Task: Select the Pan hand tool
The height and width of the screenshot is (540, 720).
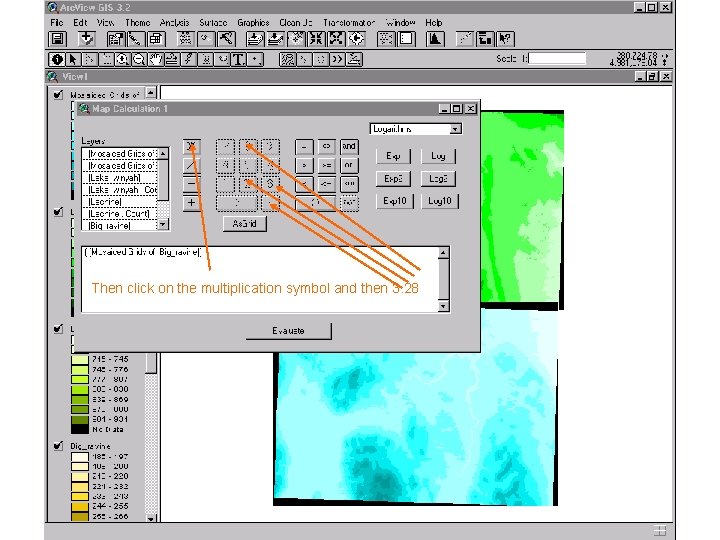Action: click(x=155, y=59)
